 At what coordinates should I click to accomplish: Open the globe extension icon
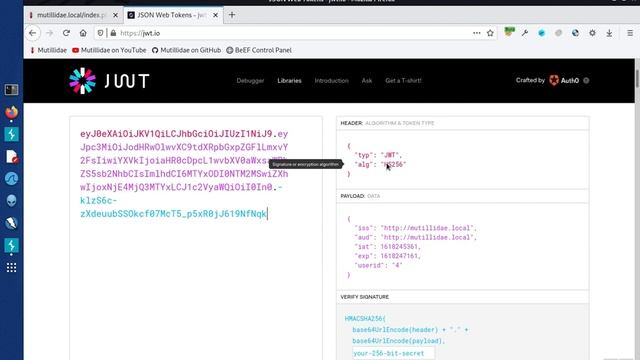575,33
